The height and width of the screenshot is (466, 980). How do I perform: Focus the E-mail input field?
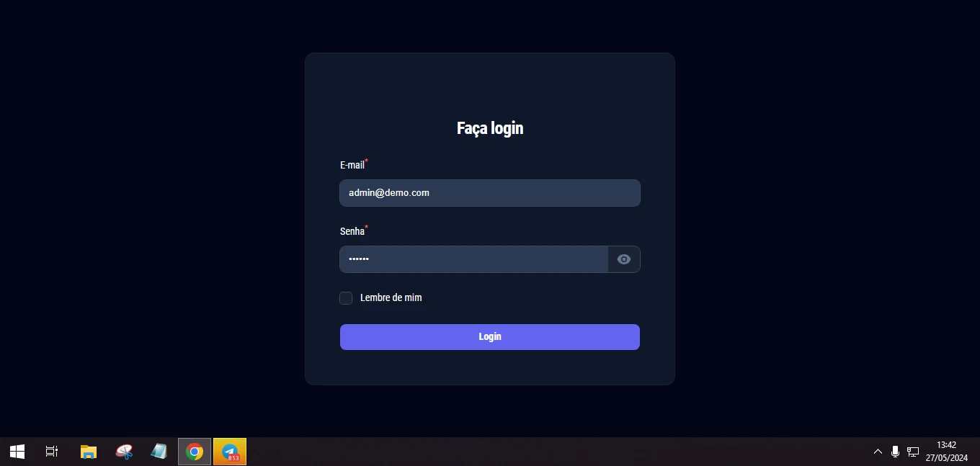490,193
